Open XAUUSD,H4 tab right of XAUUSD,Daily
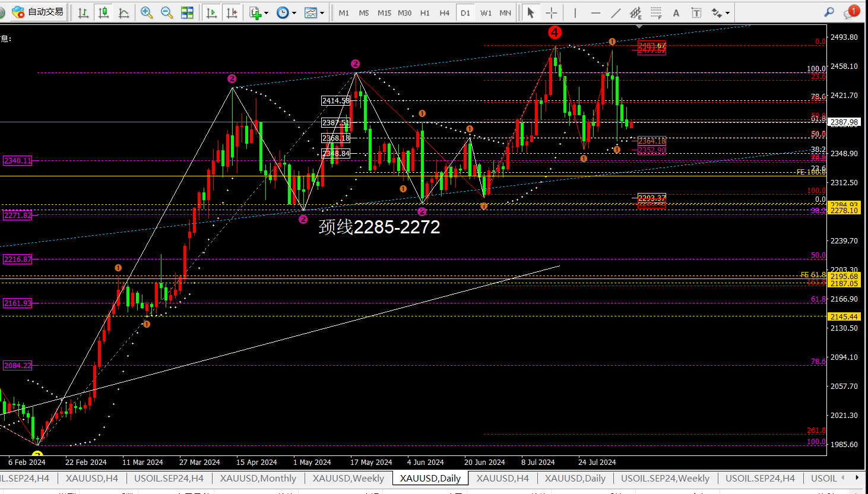This screenshot has height=494, width=868. coord(503,479)
